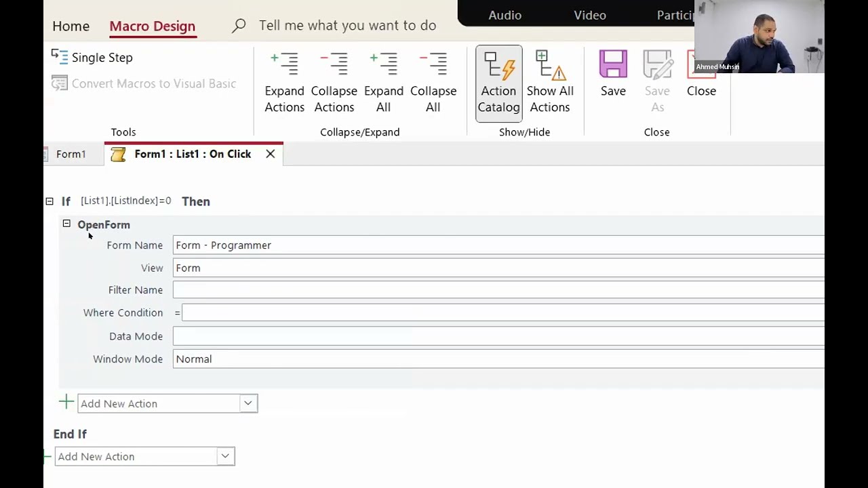Click Convert Macros to Visual Basic
868x488 pixels.
pos(144,83)
